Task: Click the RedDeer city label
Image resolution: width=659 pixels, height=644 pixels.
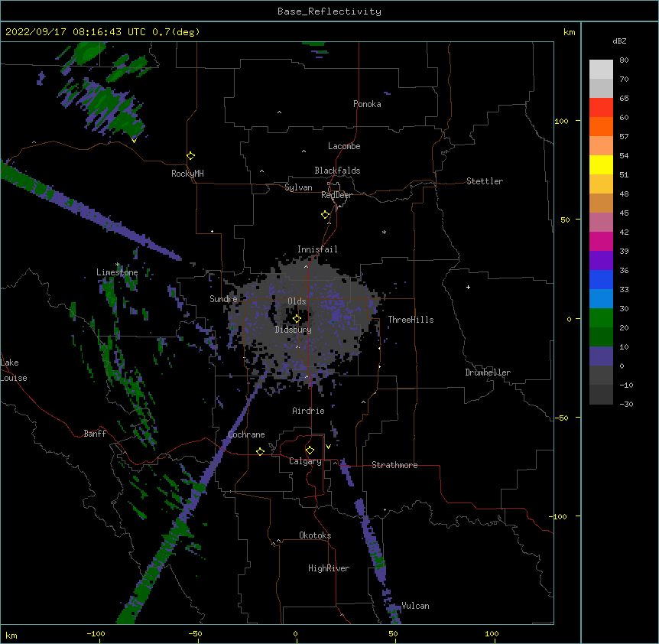Action: click(x=336, y=195)
